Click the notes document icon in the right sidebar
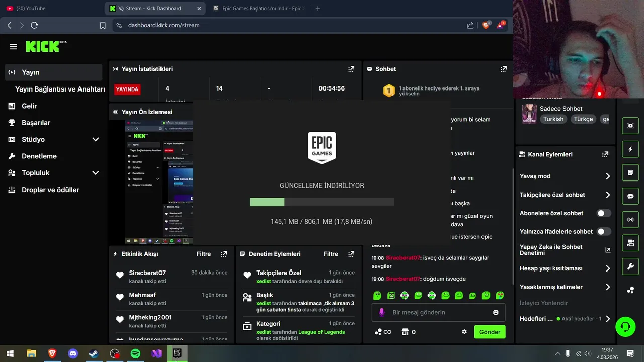644x362 pixels. point(630,172)
